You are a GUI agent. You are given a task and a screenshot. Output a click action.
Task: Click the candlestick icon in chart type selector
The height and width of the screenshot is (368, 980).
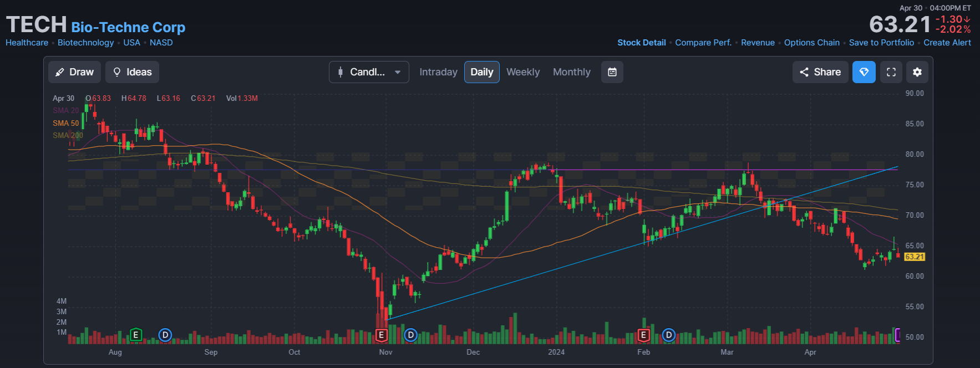(x=341, y=72)
